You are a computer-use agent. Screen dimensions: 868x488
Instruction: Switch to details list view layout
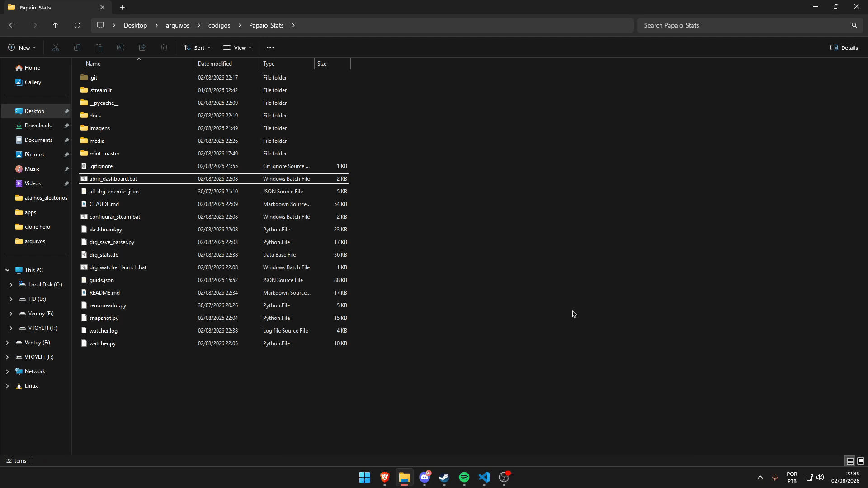click(850, 461)
